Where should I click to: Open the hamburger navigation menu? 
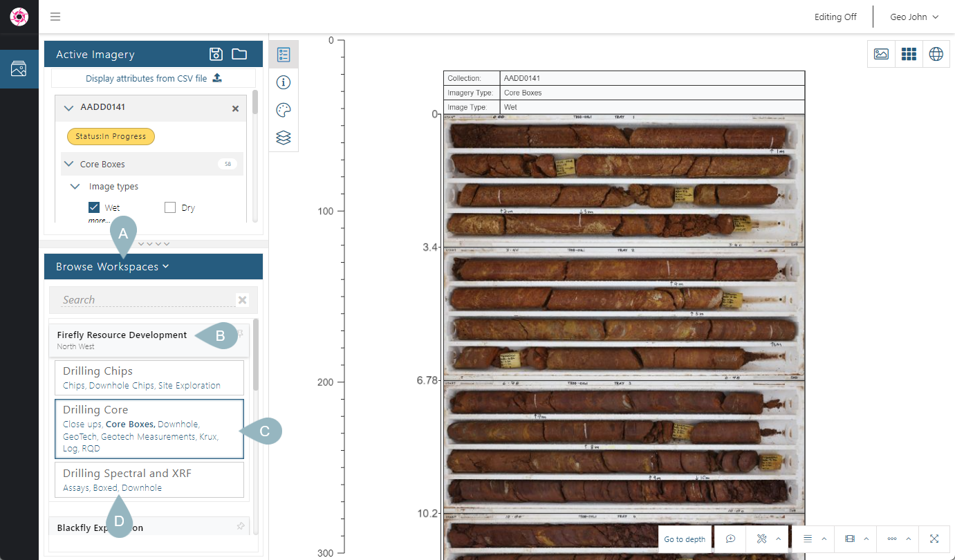pos(55,17)
